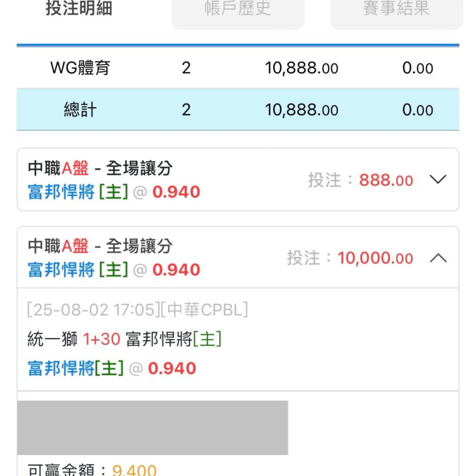
Task: Tap the 可贏金額 9,400 line
Action: coord(92,470)
